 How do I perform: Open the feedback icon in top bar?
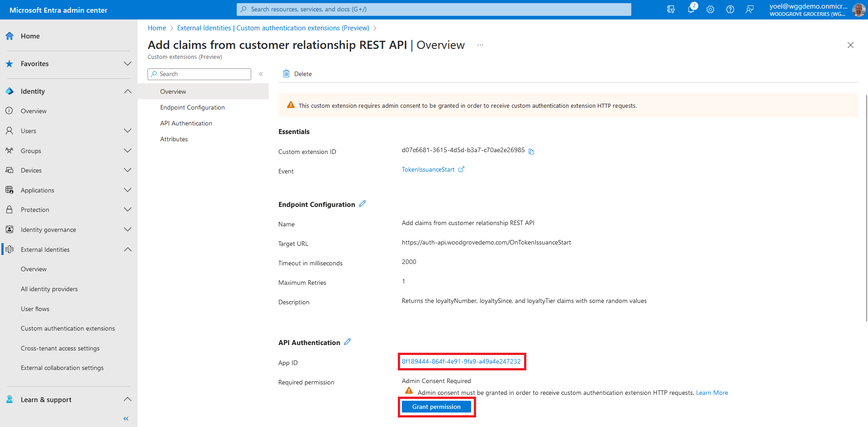tap(749, 10)
